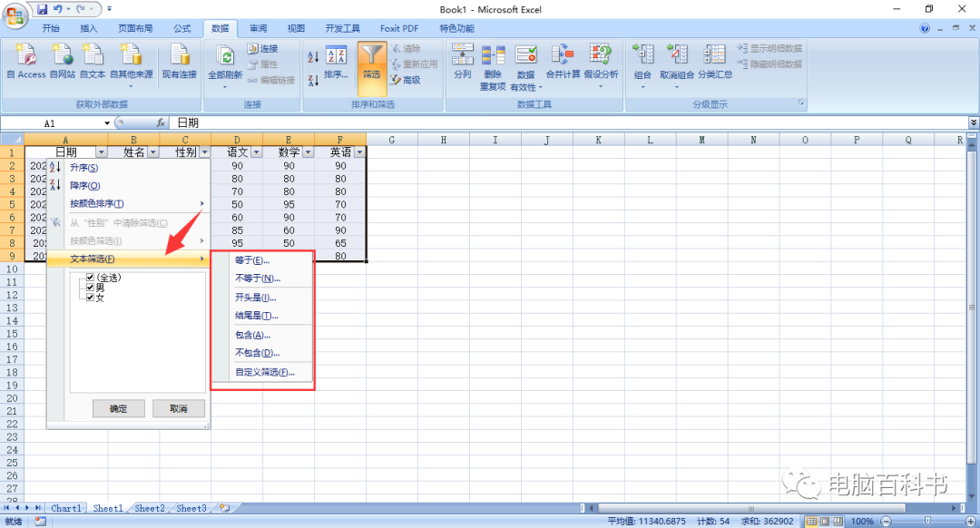Click 取消 button in filter menu
Image resolution: width=980 pixels, height=528 pixels.
[x=179, y=408]
